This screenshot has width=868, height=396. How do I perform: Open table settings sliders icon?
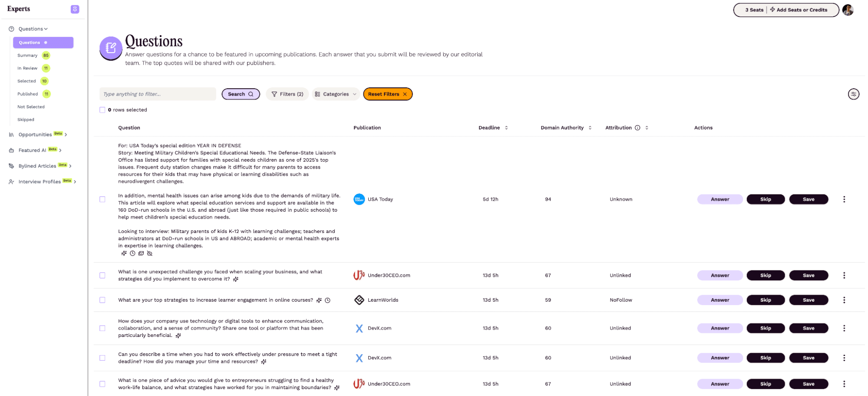pos(853,94)
